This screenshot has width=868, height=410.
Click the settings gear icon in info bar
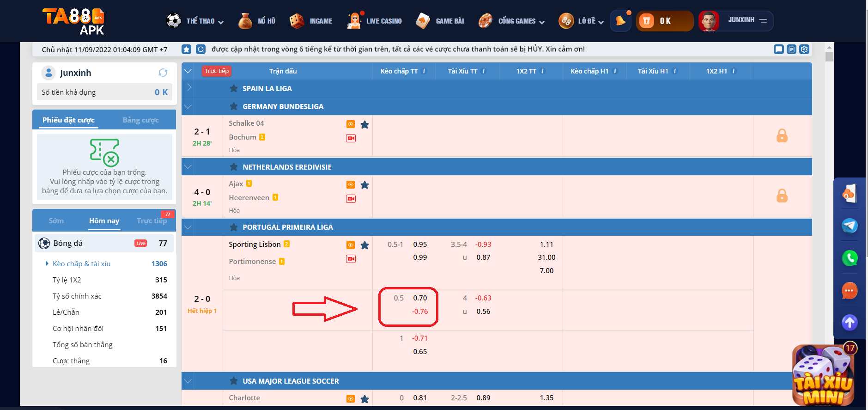coord(804,49)
